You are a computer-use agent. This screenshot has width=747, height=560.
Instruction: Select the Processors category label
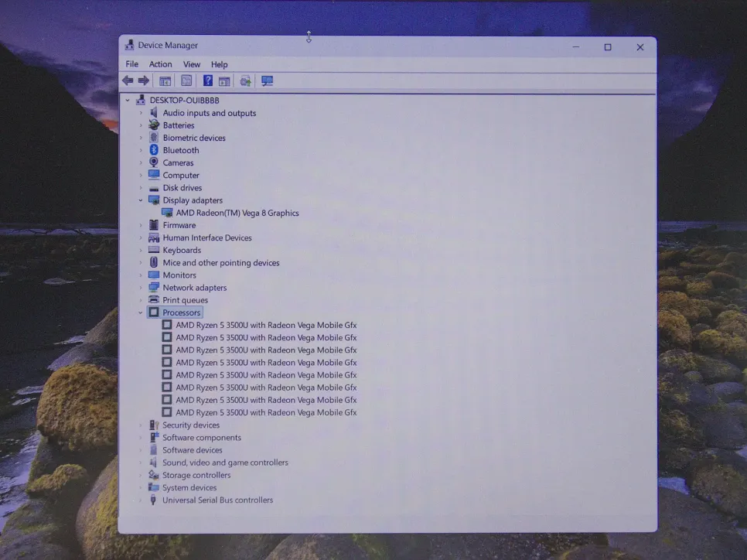pyautogui.click(x=182, y=312)
